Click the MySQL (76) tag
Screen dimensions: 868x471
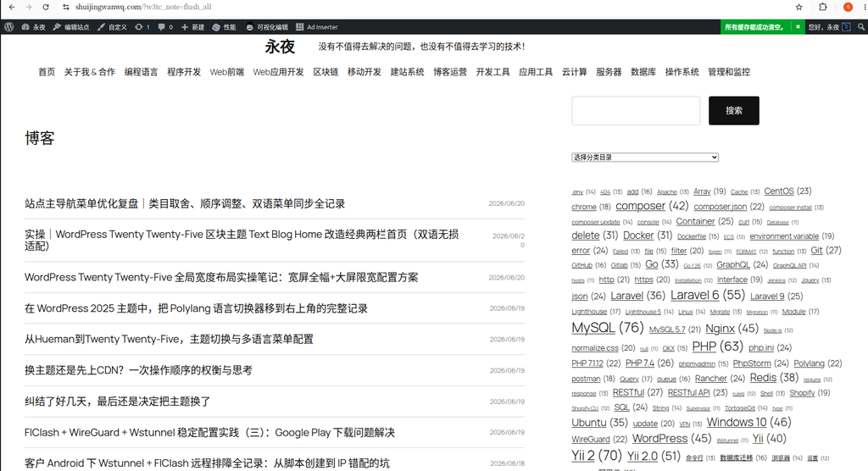click(x=607, y=328)
